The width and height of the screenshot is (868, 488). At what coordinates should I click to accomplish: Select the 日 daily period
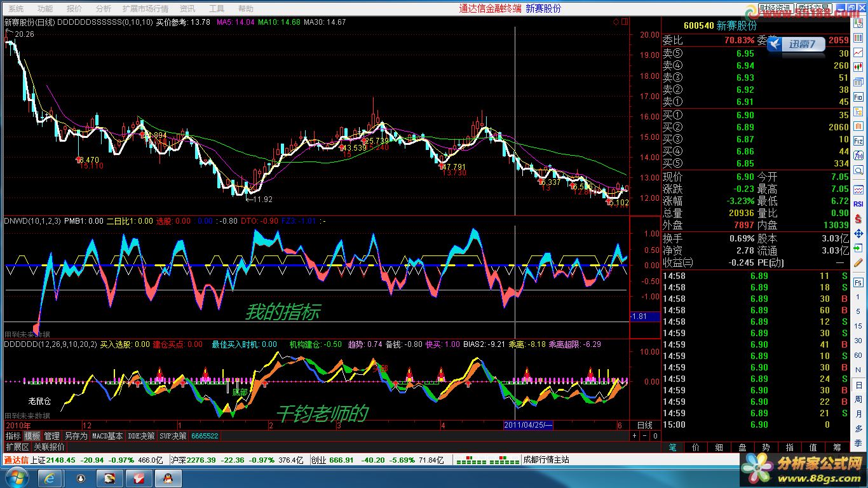click(858, 385)
